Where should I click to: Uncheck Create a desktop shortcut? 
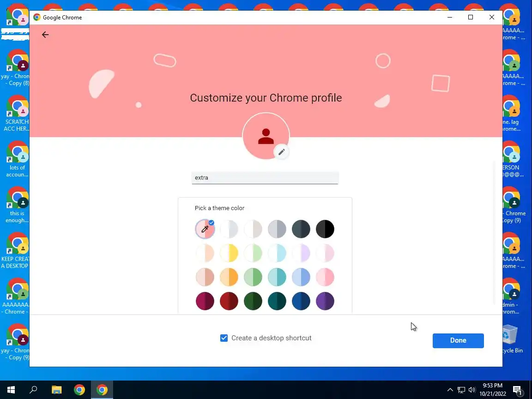[x=224, y=338]
